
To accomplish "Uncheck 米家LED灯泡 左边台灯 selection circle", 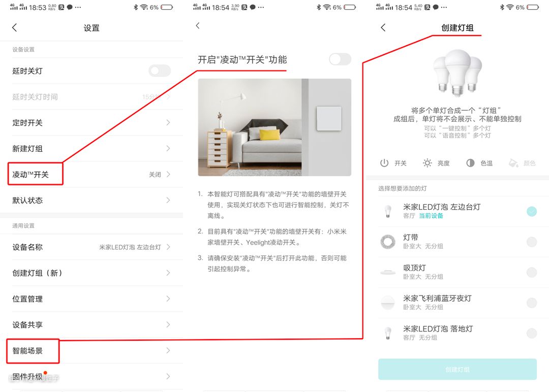I will coord(532,212).
